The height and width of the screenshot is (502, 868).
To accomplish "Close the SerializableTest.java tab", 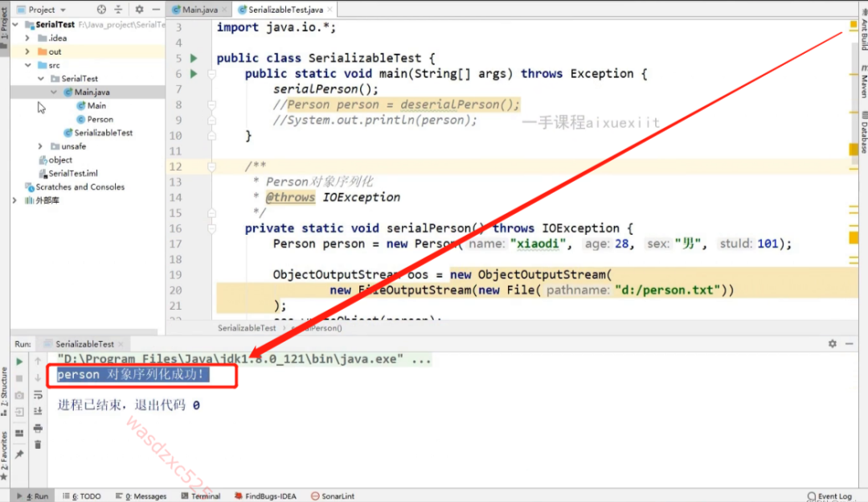I will point(330,10).
